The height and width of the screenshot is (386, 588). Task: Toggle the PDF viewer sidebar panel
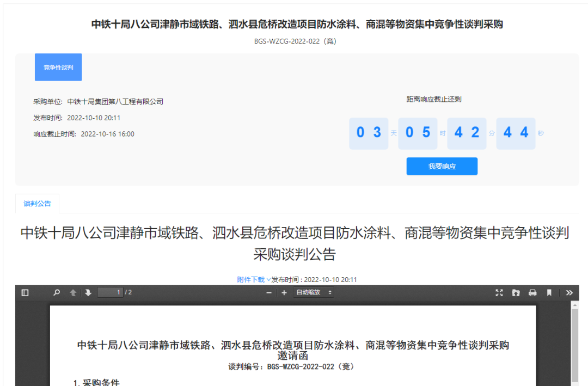(x=25, y=292)
